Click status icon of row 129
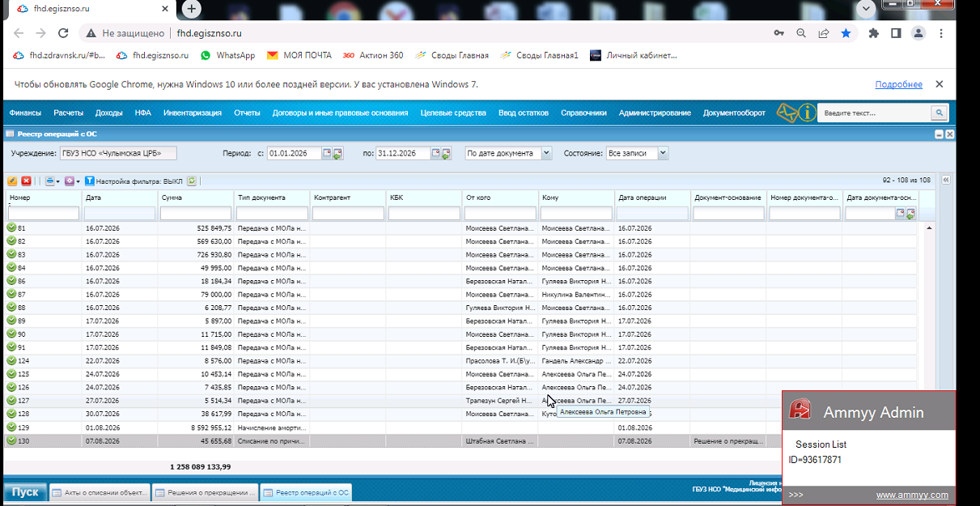The image size is (980, 506). point(11,427)
